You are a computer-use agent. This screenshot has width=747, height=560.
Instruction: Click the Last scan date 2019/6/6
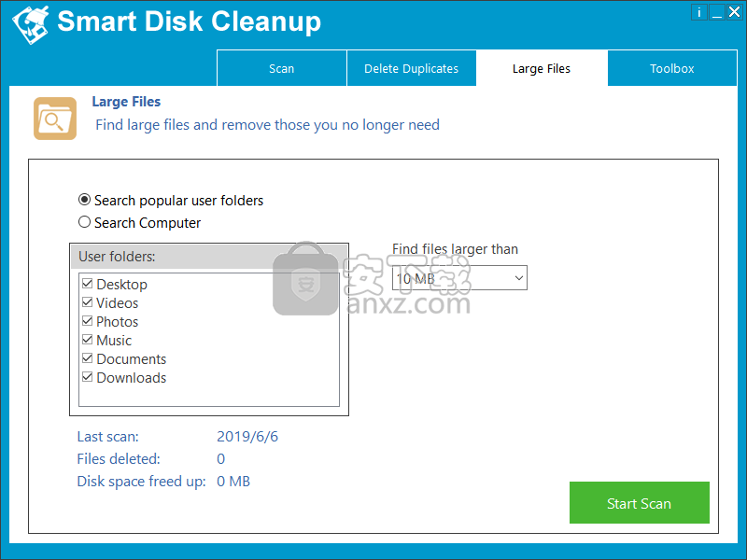coord(247,437)
